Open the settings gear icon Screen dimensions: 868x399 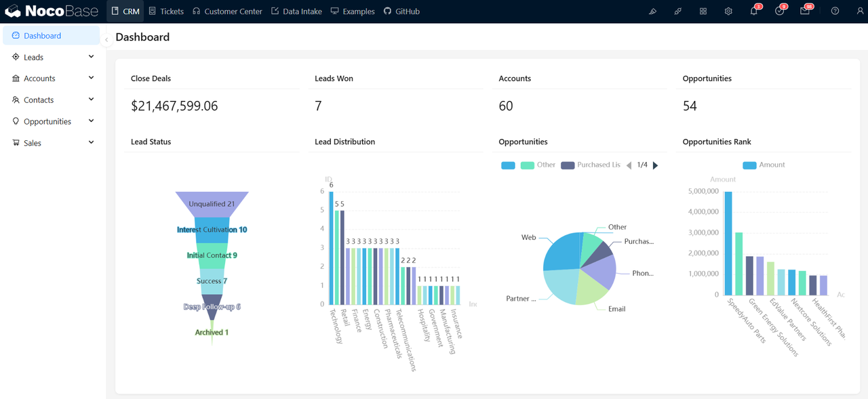point(728,12)
